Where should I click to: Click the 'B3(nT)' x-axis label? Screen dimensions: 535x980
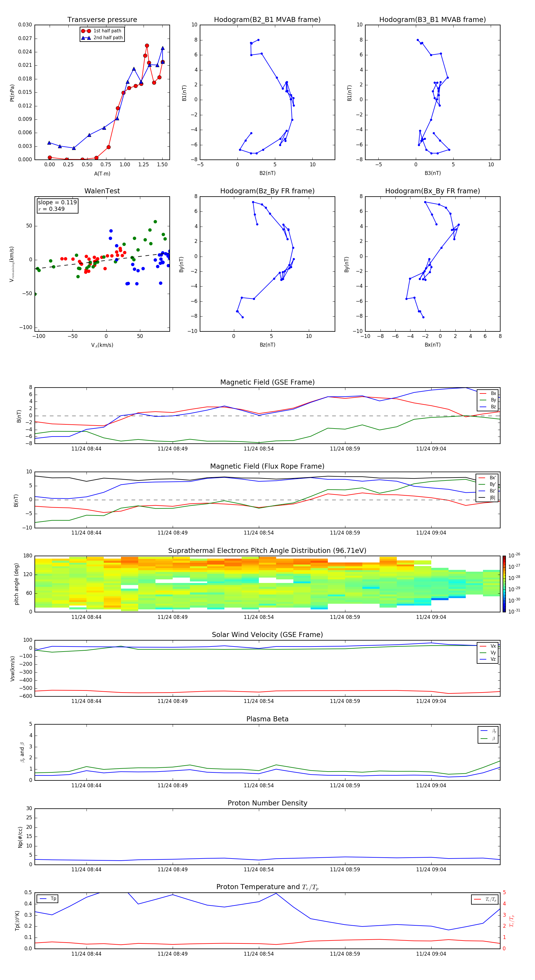click(x=432, y=173)
